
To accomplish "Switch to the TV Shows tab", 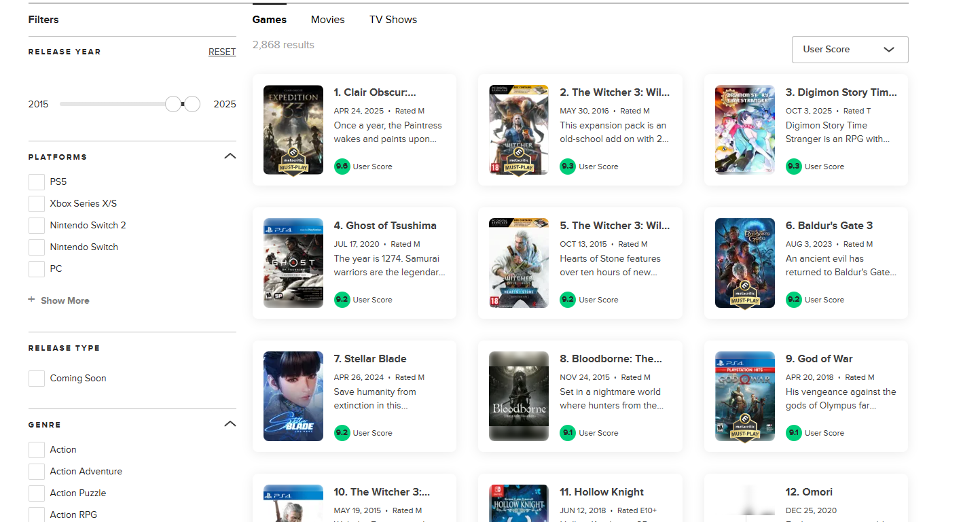I will point(393,20).
